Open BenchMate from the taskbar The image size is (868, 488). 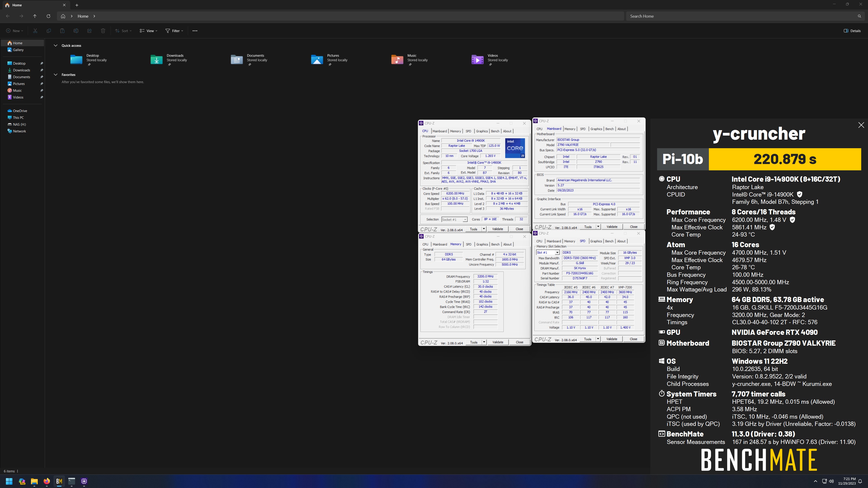pyautogui.click(x=59, y=481)
